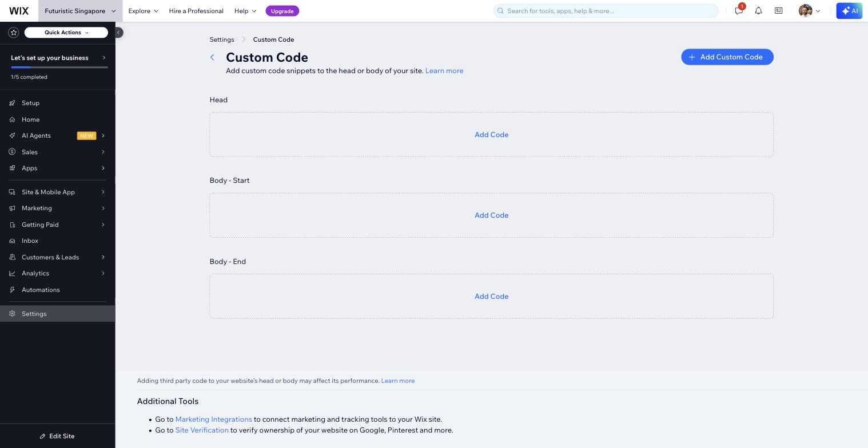Open the AI assistant button
The height and width of the screenshot is (448, 868).
849,11
